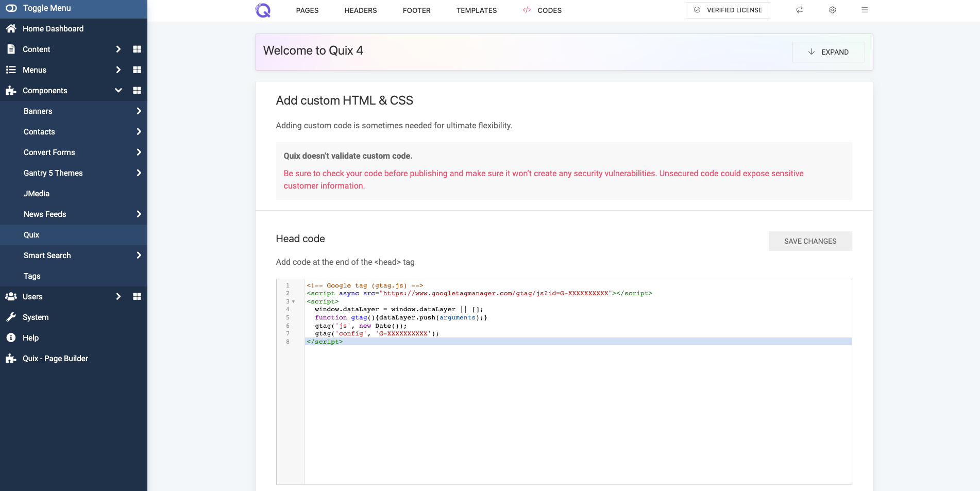
Task: Click the Components puzzle icon
Action: point(11,91)
